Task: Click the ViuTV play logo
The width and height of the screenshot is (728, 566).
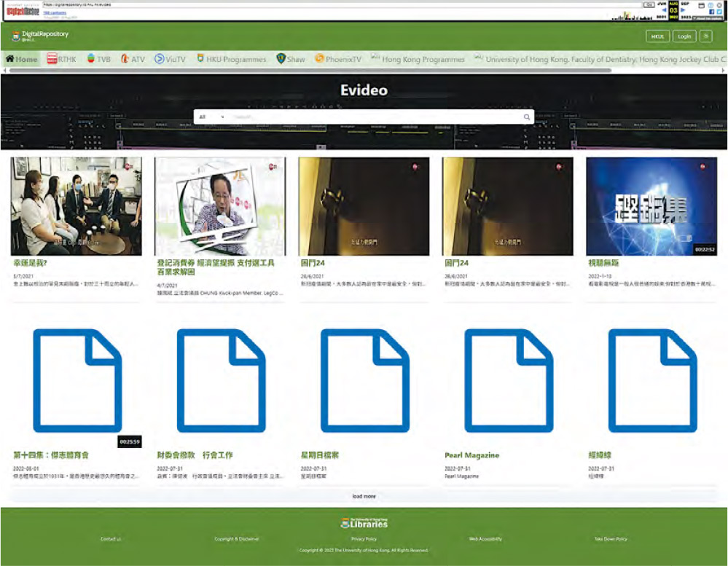Action: 160,59
